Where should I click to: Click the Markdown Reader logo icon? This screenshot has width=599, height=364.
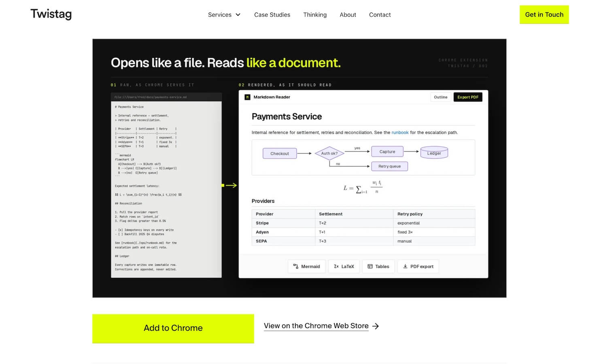point(247,97)
